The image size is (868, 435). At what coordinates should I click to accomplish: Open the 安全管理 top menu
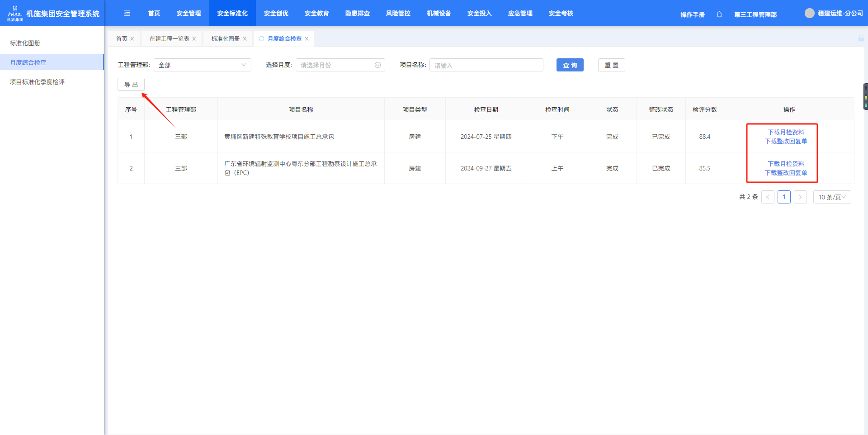point(189,14)
